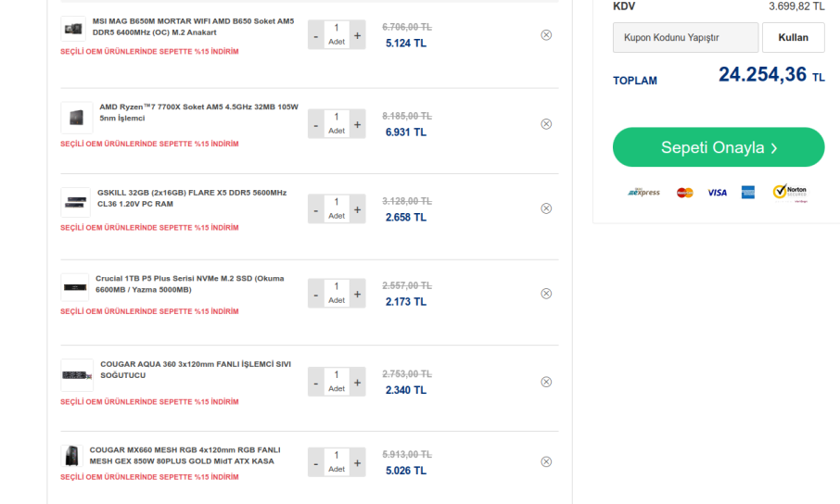The image size is (840, 504).
Task: Apply coupon with the Kullan button
Action: [793, 37]
